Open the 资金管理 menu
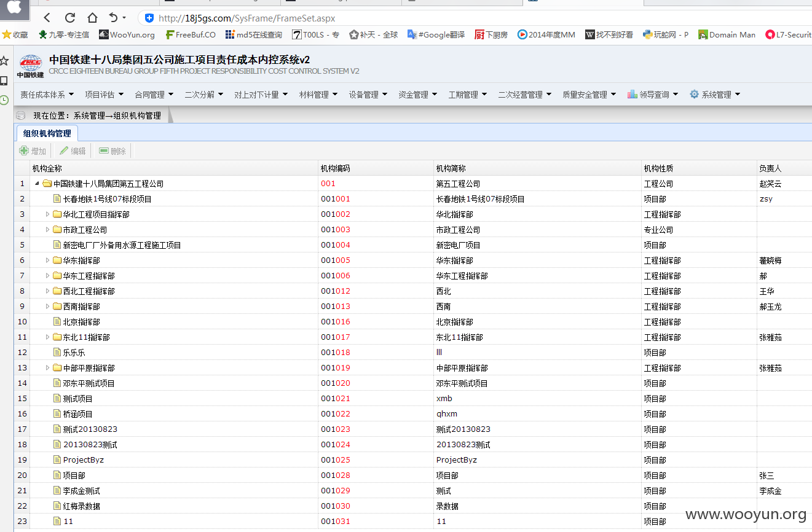This screenshot has width=812, height=532. (x=417, y=95)
